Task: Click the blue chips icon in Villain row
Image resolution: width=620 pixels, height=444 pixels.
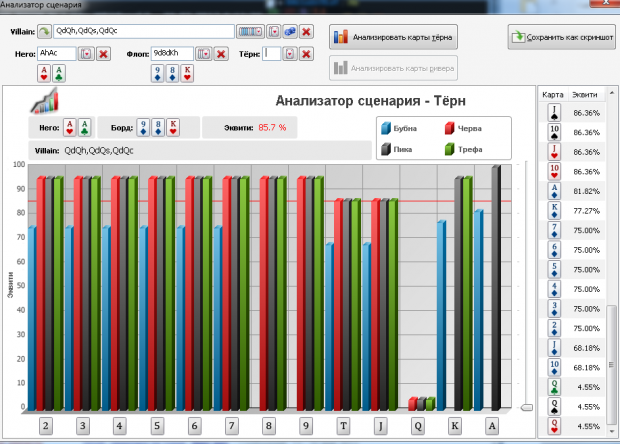Action: (290, 32)
